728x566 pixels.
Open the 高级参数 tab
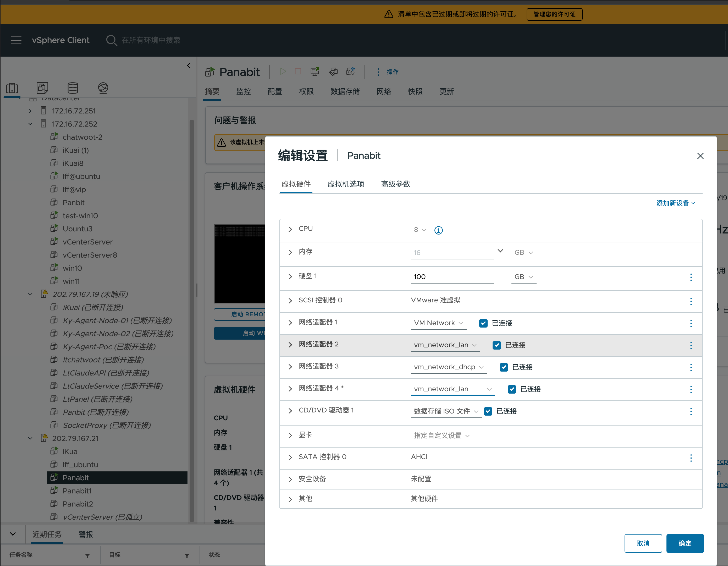[x=395, y=184]
